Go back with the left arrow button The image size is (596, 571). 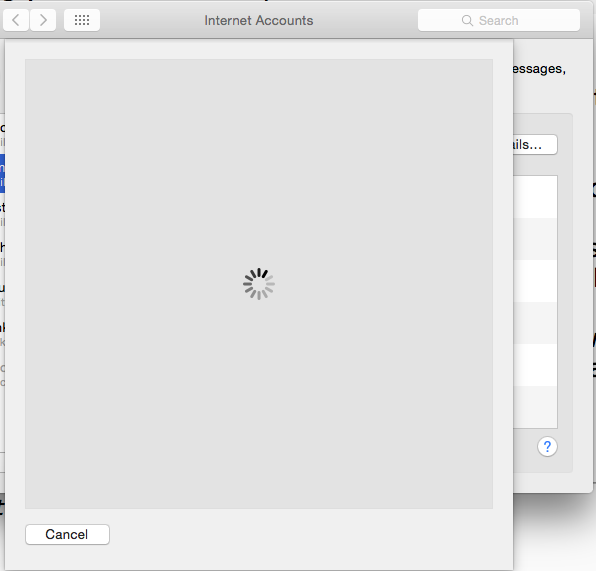[16, 20]
